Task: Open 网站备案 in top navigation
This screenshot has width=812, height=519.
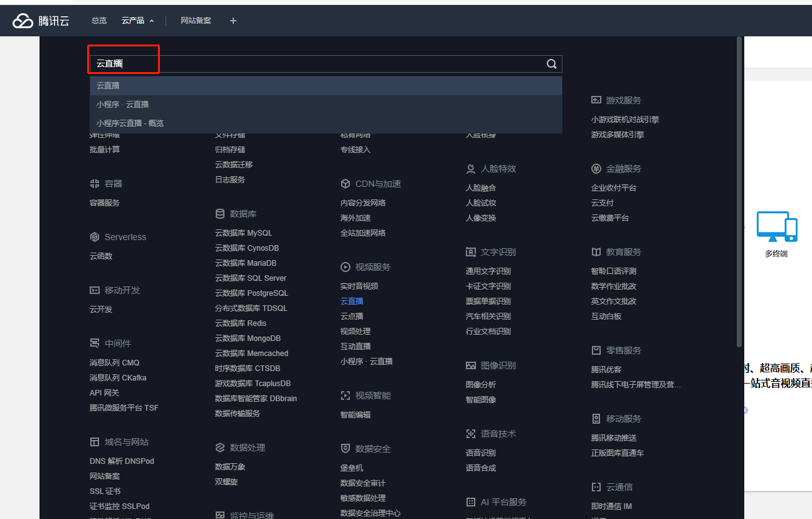Action: 196,21
